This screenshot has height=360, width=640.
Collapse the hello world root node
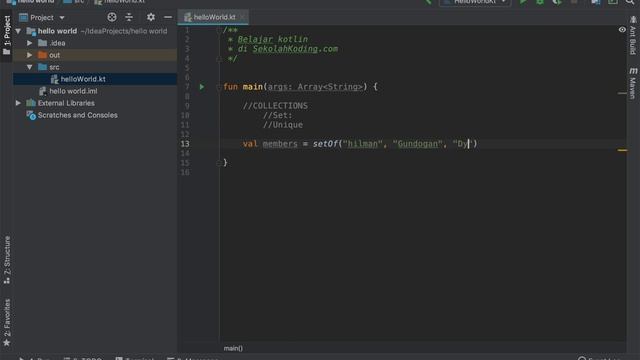[x=18, y=31]
